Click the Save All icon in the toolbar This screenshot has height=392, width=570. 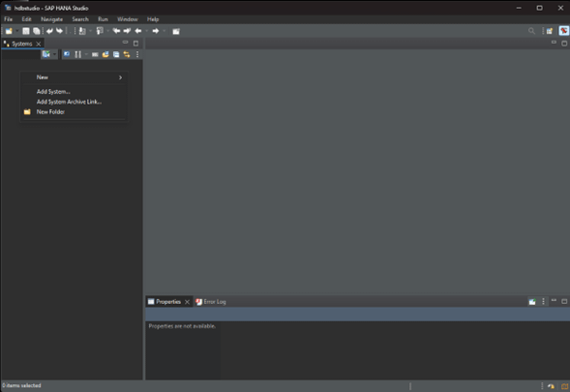coord(37,31)
